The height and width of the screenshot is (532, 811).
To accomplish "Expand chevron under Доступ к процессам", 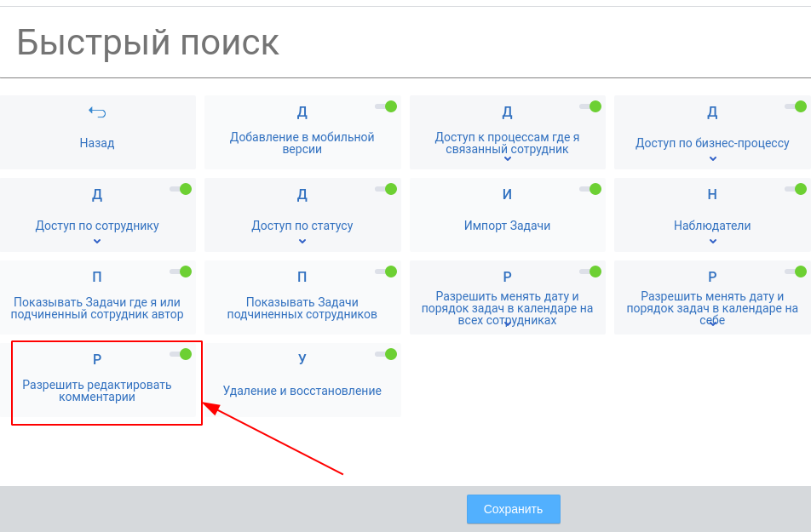I will coord(508,158).
